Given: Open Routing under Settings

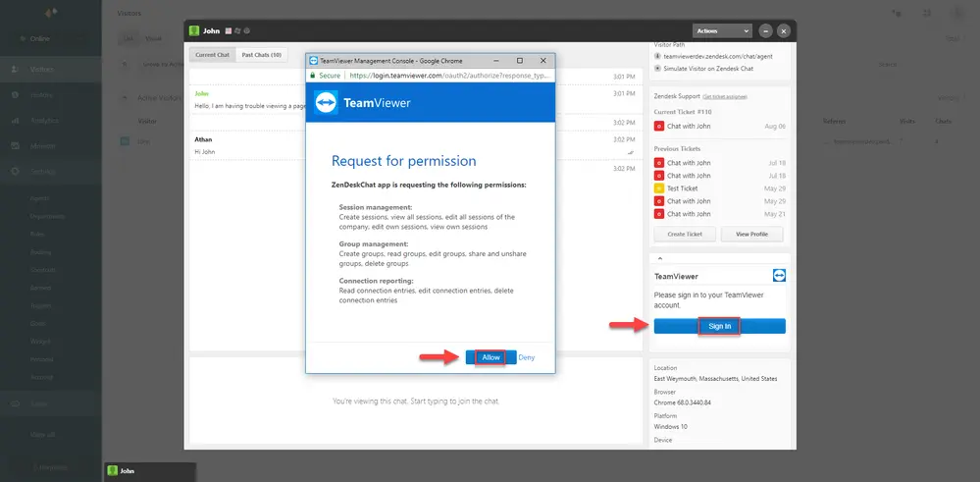Looking at the screenshot, I should [40, 252].
